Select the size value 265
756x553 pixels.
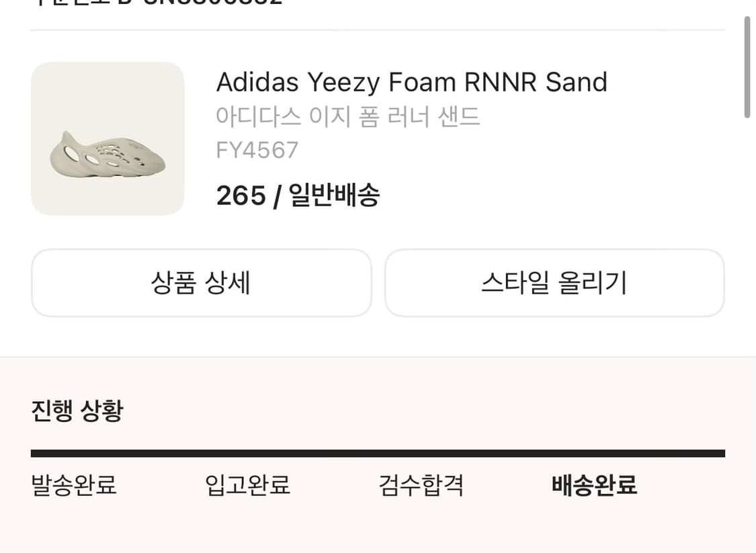tap(239, 195)
